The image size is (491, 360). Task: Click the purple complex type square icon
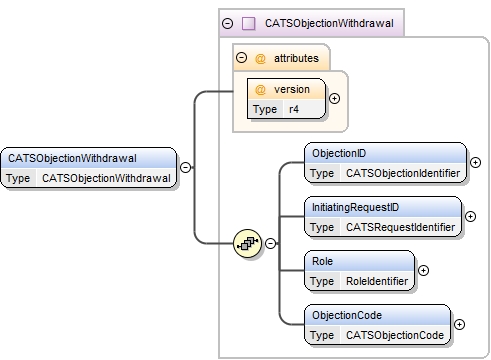tap(248, 23)
